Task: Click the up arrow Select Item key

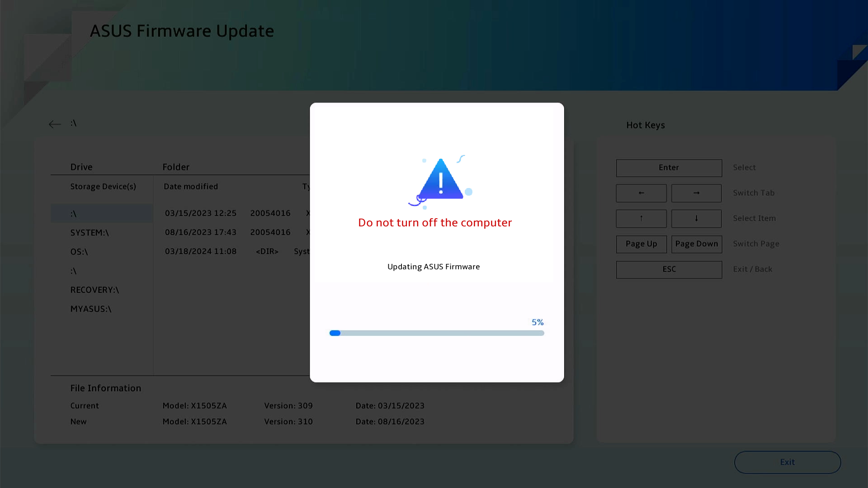Action: [642, 218]
